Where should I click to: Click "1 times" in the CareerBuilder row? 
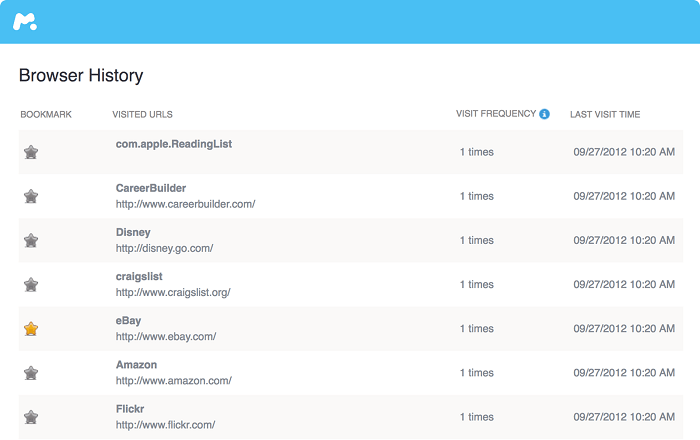(477, 196)
